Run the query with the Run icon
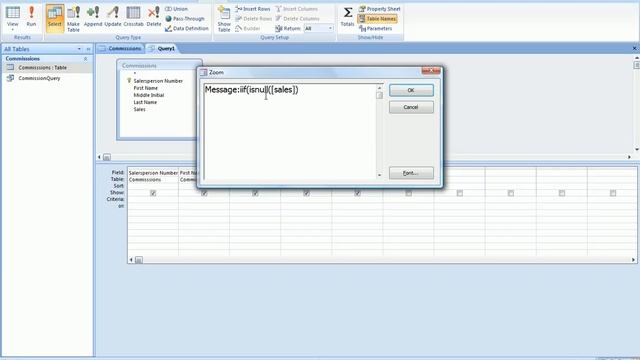 point(31,18)
